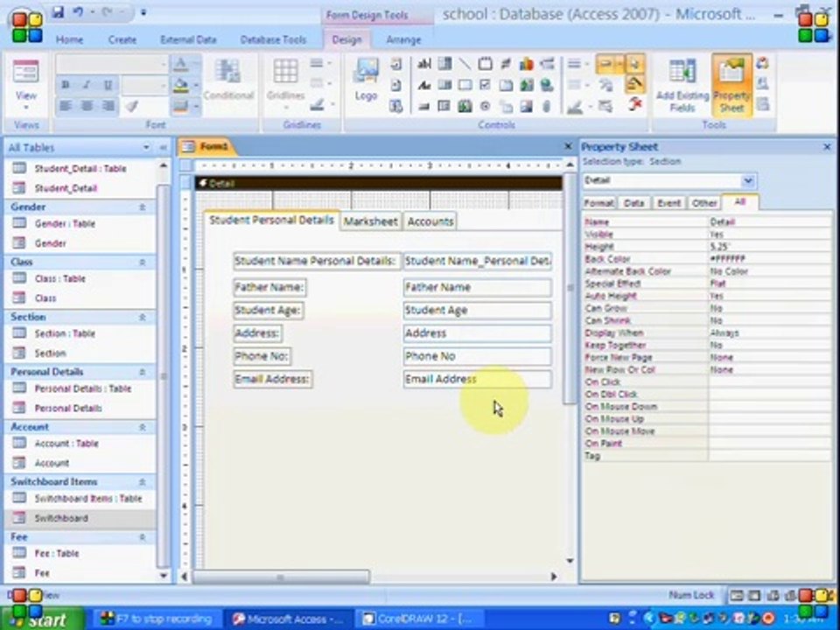Switch to Event tab in Property Sheet
This screenshot has width=840, height=630.
[668, 203]
